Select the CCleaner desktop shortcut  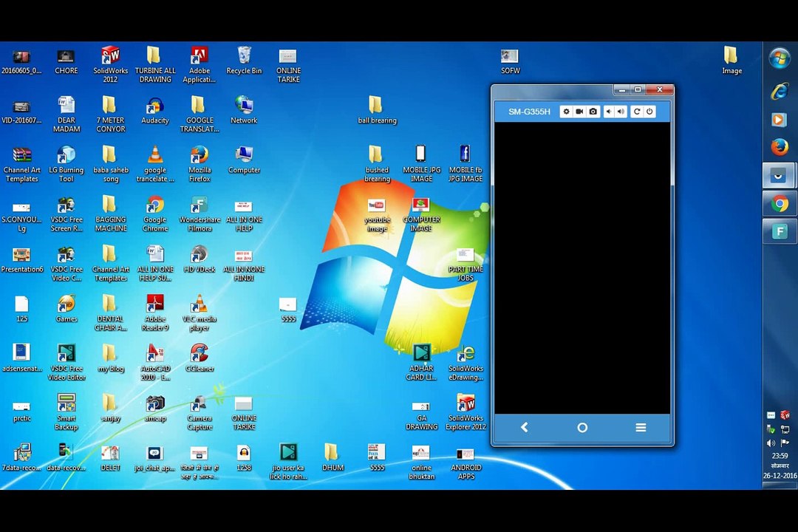199,358
